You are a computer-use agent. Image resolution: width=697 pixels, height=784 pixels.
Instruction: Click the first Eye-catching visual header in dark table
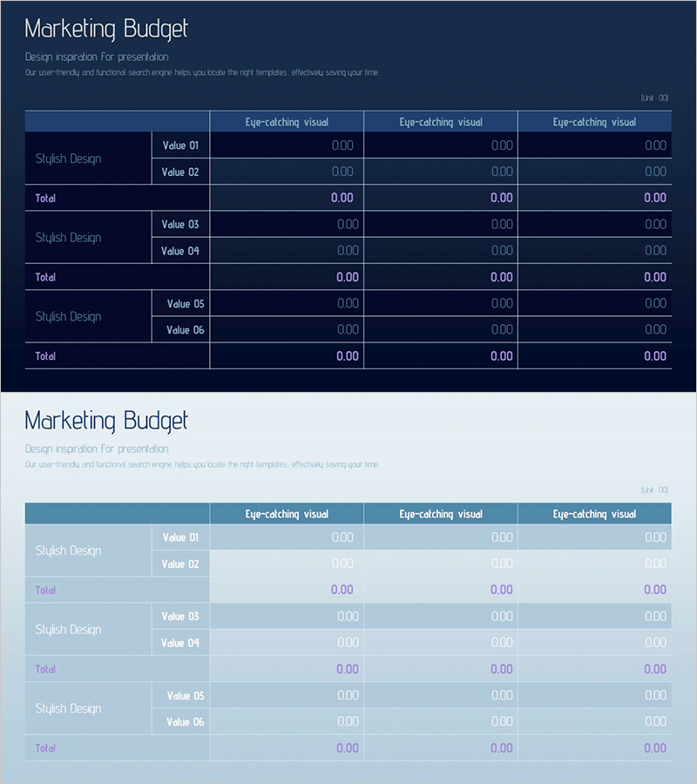(287, 122)
